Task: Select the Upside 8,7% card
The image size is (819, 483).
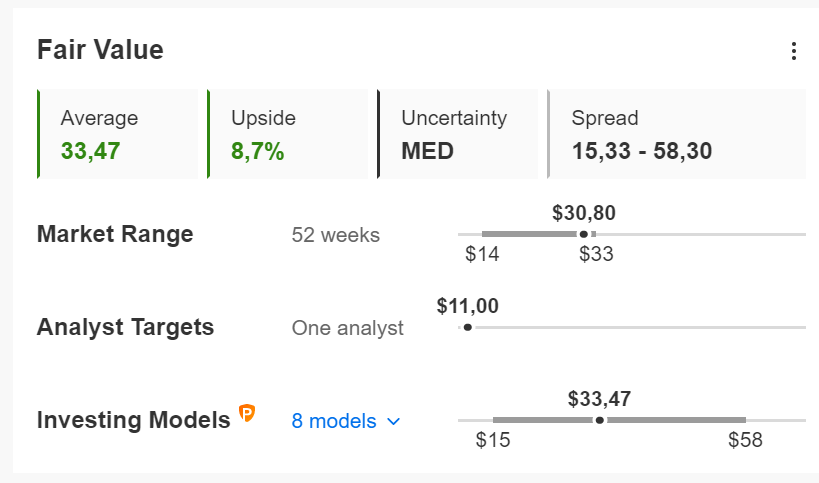Action: (x=288, y=134)
